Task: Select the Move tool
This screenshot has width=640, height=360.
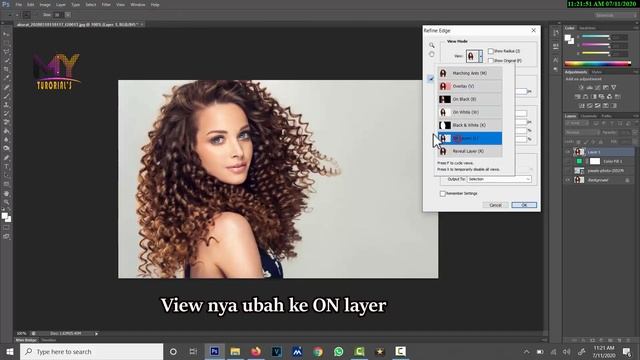Action: pos(6,34)
